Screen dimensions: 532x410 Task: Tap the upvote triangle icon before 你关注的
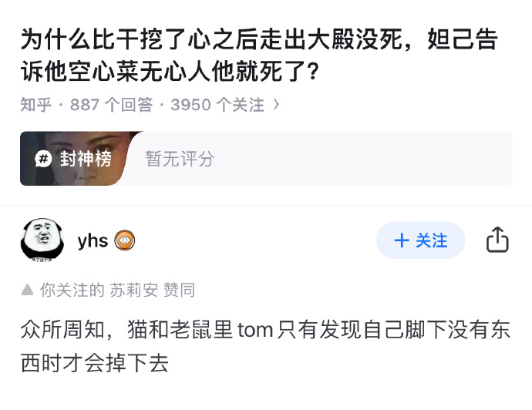(27, 290)
